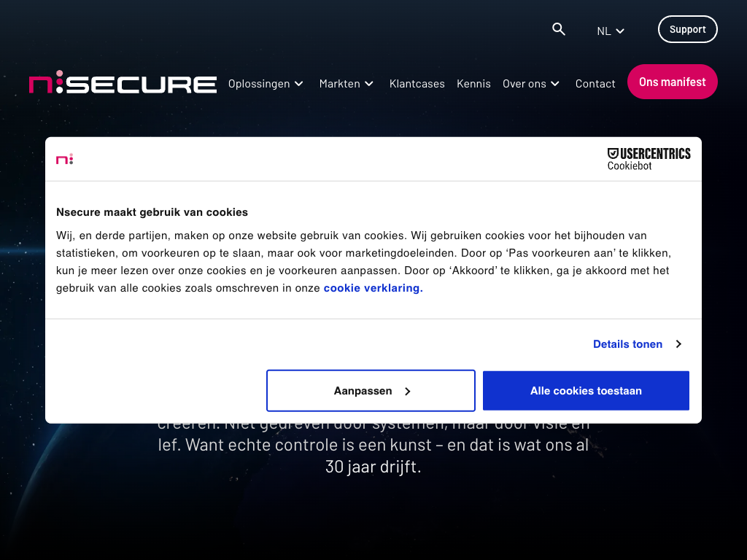Open the cookie verklaring link
747x560 pixels.
pos(373,288)
